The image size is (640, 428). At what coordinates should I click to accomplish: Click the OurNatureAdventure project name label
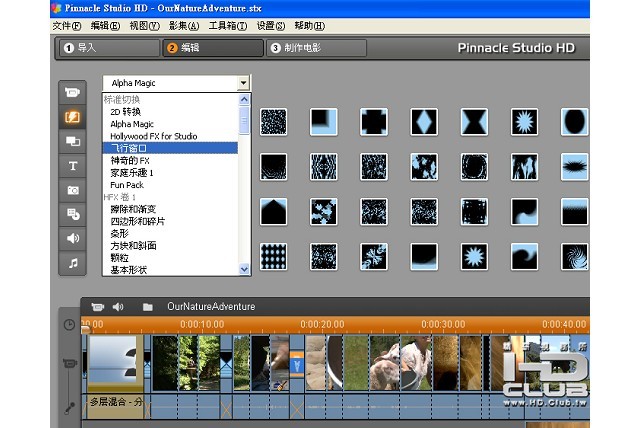(x=211, y=306)
